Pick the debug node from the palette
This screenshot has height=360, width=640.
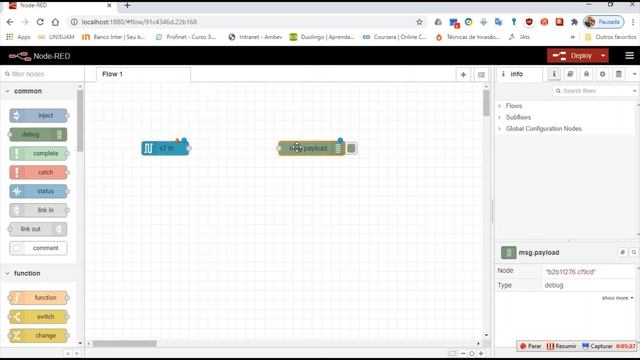[x=38, y=134]
